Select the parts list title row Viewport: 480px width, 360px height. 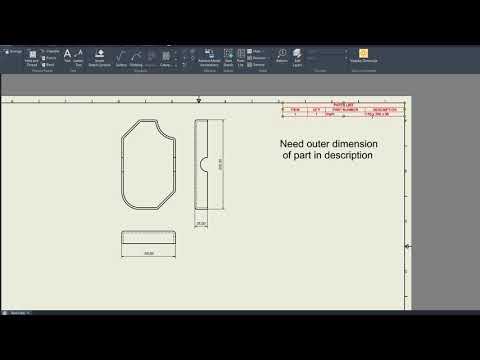coord(343,105)
